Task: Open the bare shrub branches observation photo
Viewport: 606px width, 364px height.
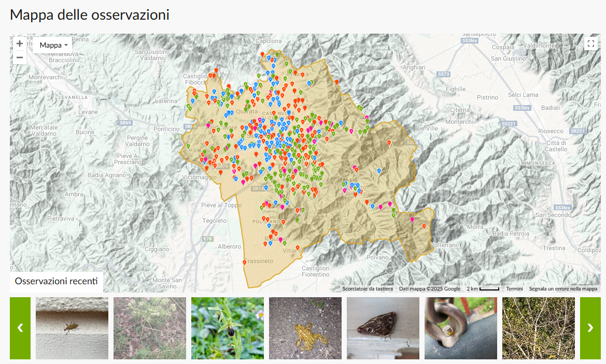Action: coord(539,328)
